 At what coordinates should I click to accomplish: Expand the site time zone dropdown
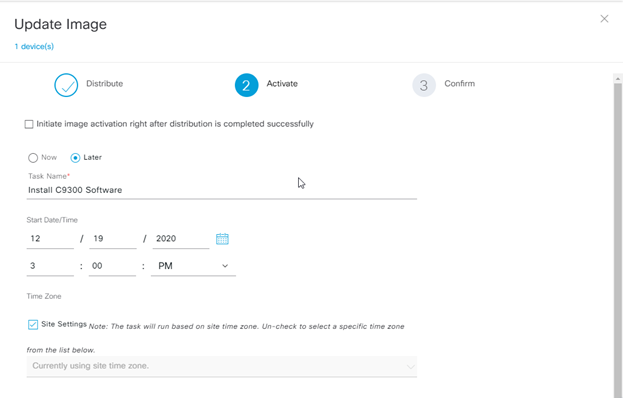[x=222, y=366]
